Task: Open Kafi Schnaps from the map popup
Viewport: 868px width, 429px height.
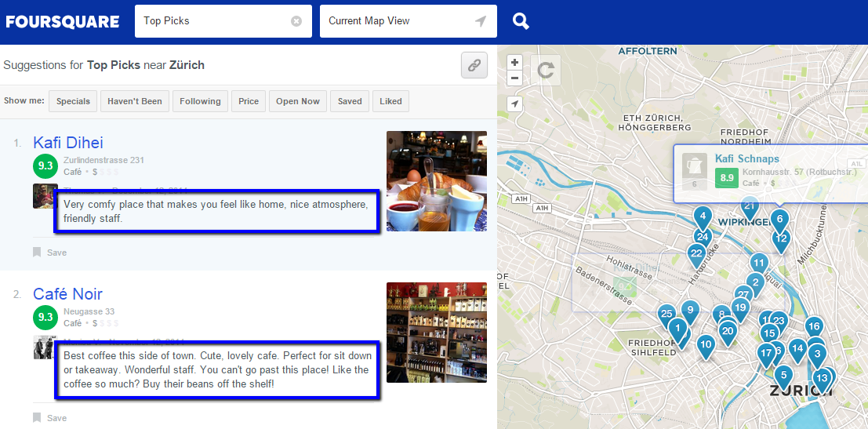Action: [746, 159]
